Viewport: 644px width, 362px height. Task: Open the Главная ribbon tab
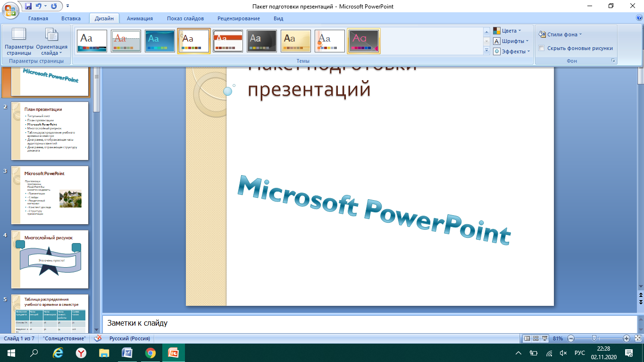(38, 18)
